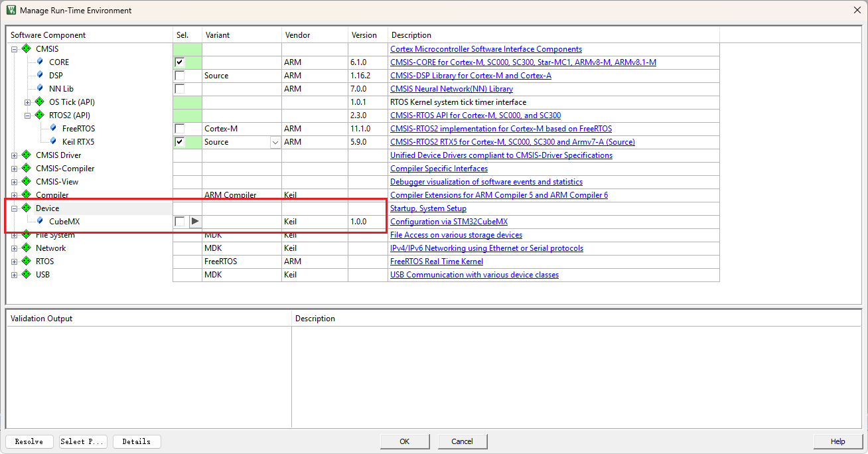This screenshot has width=868, height=454.
Task: Open the Keil RTX5 variant dropdown
Action: tap(275, 142)
